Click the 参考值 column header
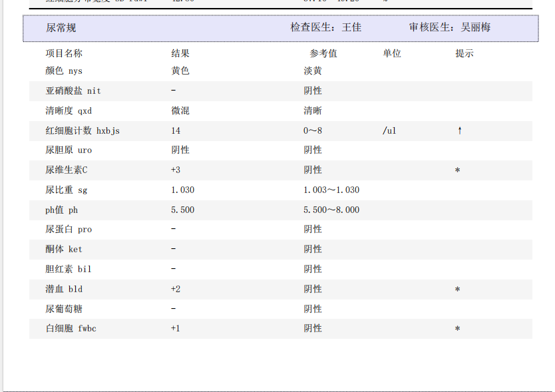The image size is (555, 392). coord(323,53)
